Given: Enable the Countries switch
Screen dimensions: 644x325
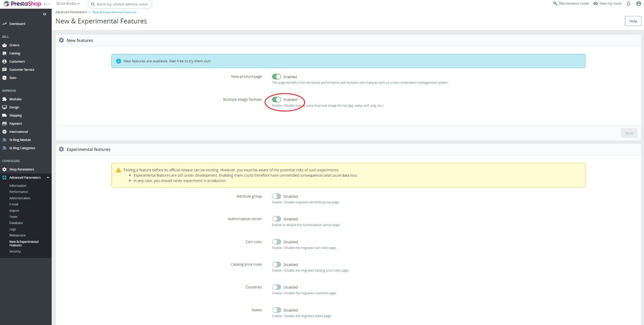Looking at the screenshot, I should [276, 287].
